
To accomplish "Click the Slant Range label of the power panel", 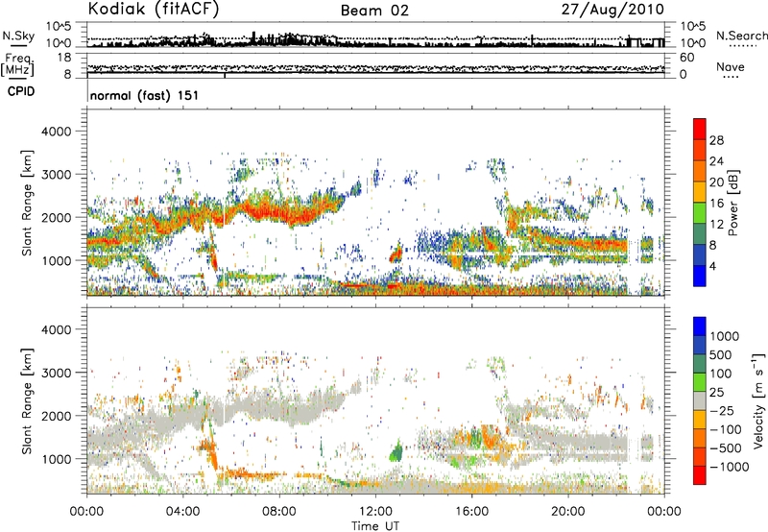I will (x=27, y=203).
